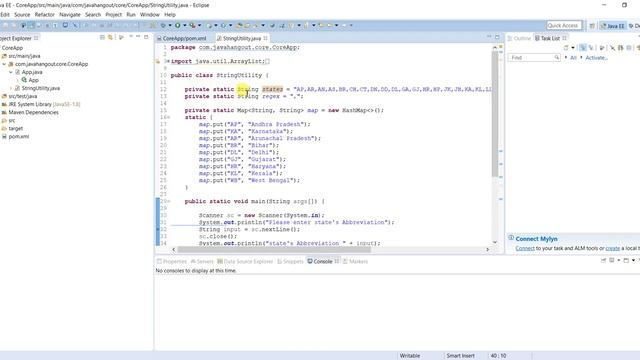Minimize the editor area

[x=489, y=37]
